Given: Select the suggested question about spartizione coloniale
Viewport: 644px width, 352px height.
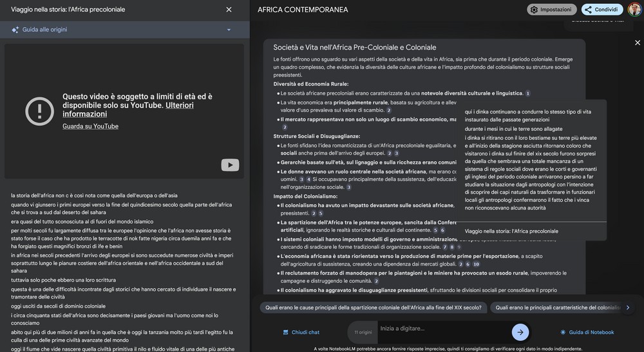Looking at the screenshot, I should [374, 308].
